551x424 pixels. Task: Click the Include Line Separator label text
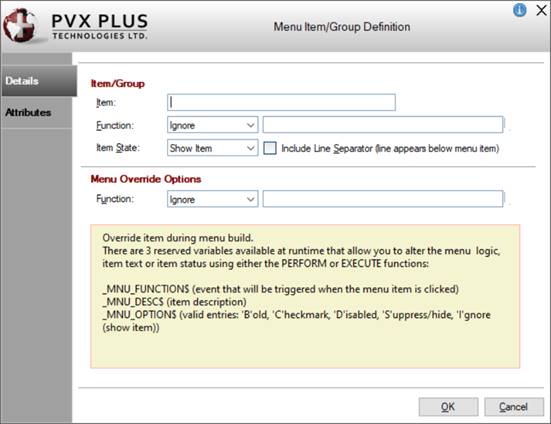coord(390,149)
